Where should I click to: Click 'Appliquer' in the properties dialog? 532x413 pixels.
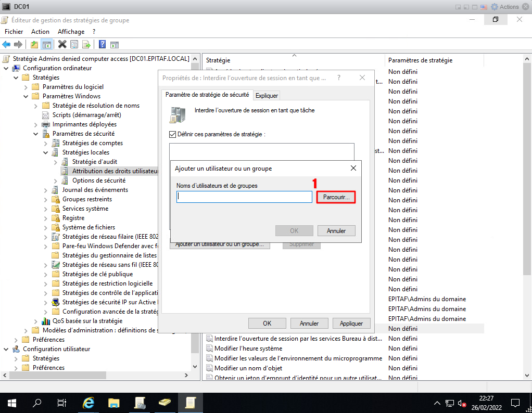tap(351, 323)
